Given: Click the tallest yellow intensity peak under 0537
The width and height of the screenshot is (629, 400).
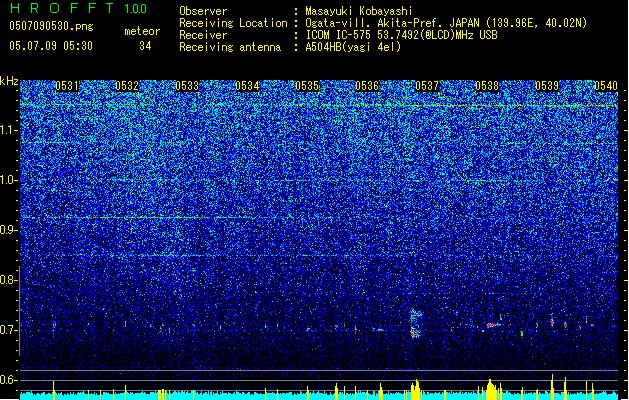Looking at the screenshot, I should [416, 390].
